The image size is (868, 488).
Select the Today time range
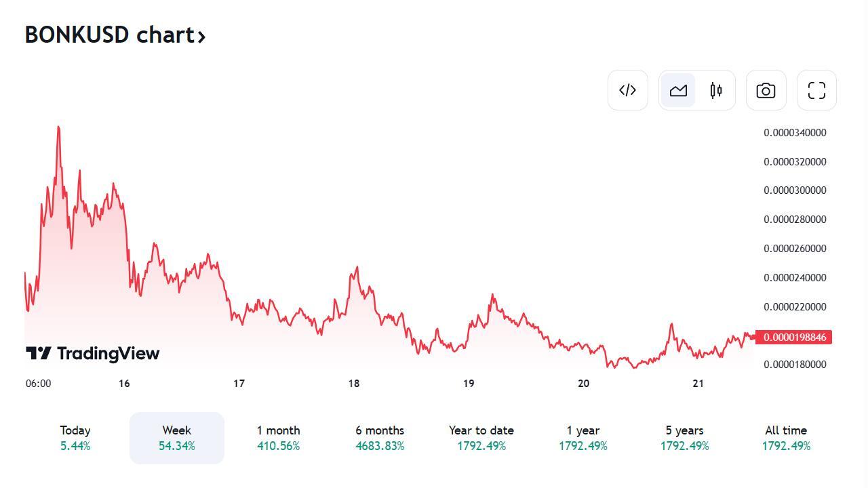pyautogui.click(x=75, y=438)
